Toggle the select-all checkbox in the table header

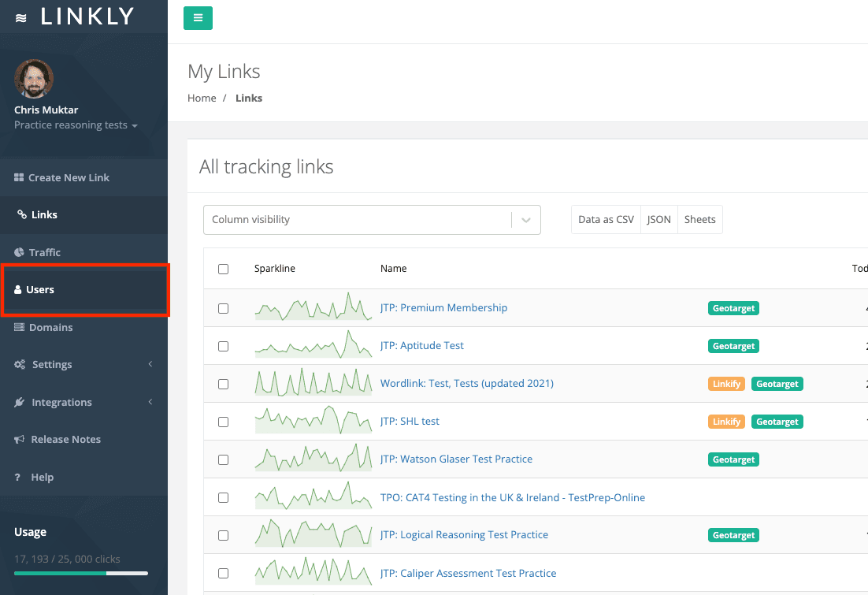pos(223,269)
